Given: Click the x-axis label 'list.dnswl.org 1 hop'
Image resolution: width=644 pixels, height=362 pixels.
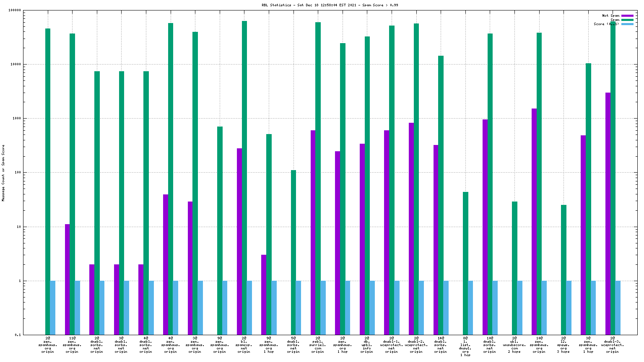Looking at the screenshot, I should pos(465,346).
